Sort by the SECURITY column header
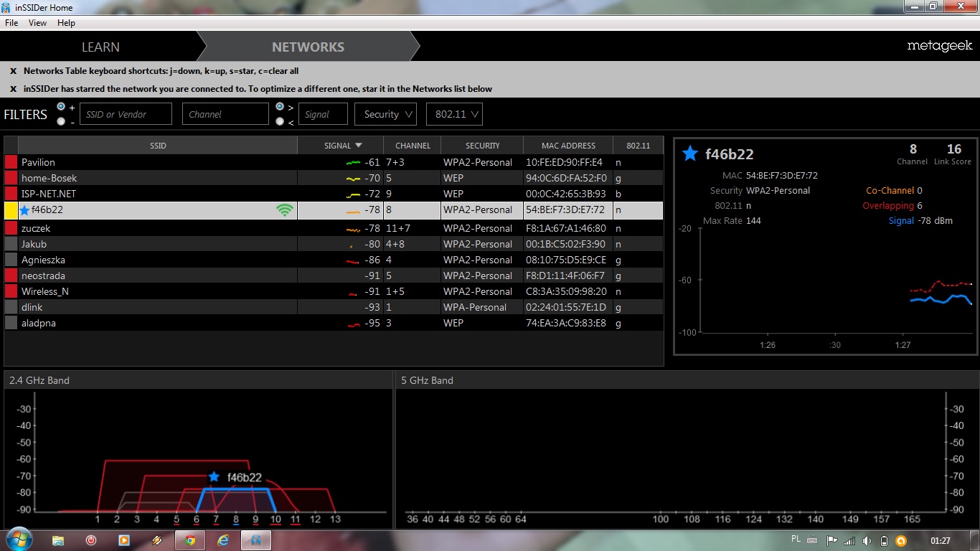The width and height of the screenshot is (980, 551). coord(482,146)
